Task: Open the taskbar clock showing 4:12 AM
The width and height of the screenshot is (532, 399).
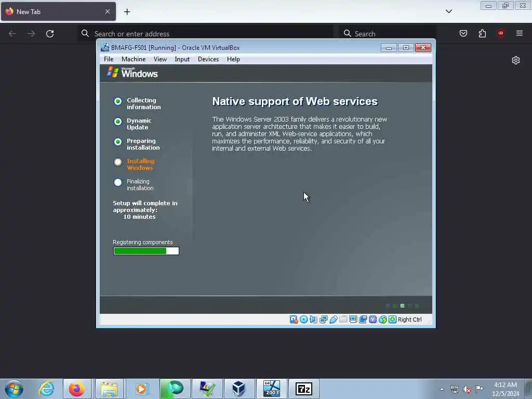Action: pos(506,389)
